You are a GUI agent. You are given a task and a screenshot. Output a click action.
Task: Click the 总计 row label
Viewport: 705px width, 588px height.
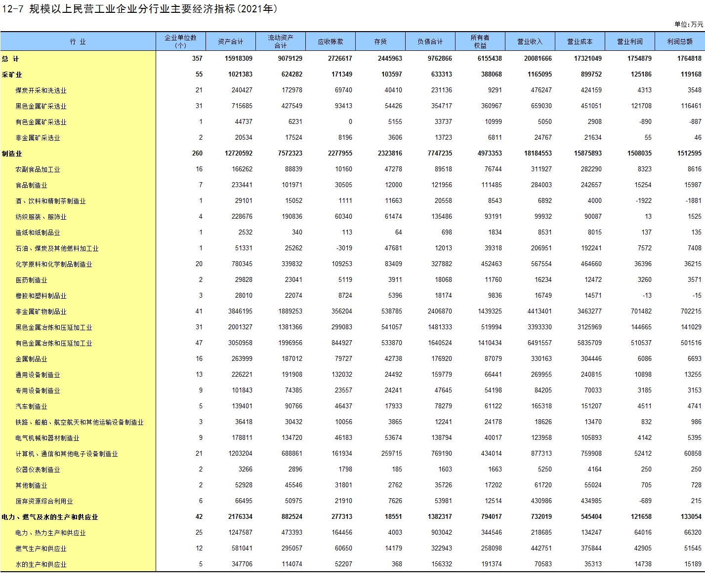tap(10, 59)
